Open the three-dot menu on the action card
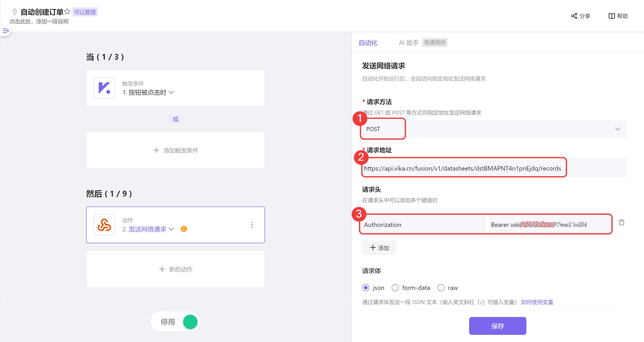 (x=252, y=225)
